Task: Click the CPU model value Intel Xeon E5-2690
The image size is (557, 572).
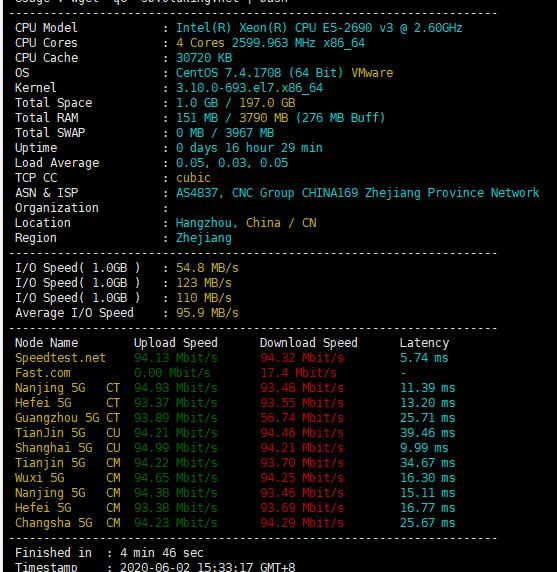Action: tap(319, 28)
